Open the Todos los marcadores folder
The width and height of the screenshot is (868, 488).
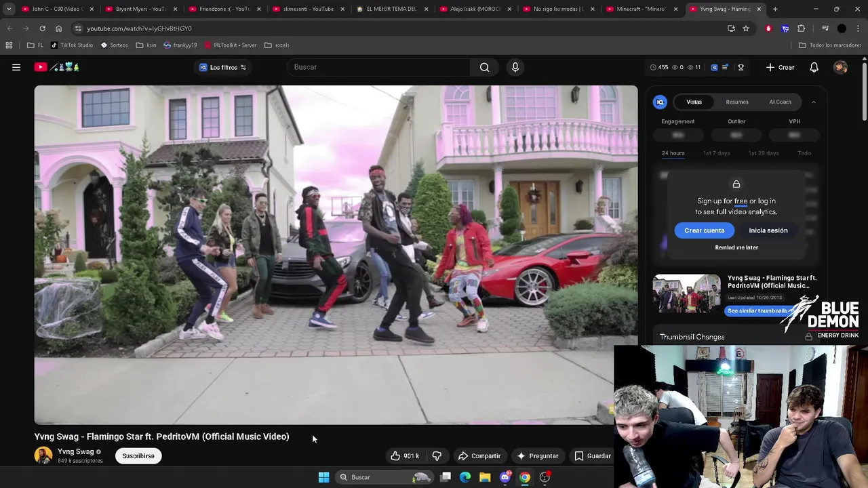pos(830,45)
